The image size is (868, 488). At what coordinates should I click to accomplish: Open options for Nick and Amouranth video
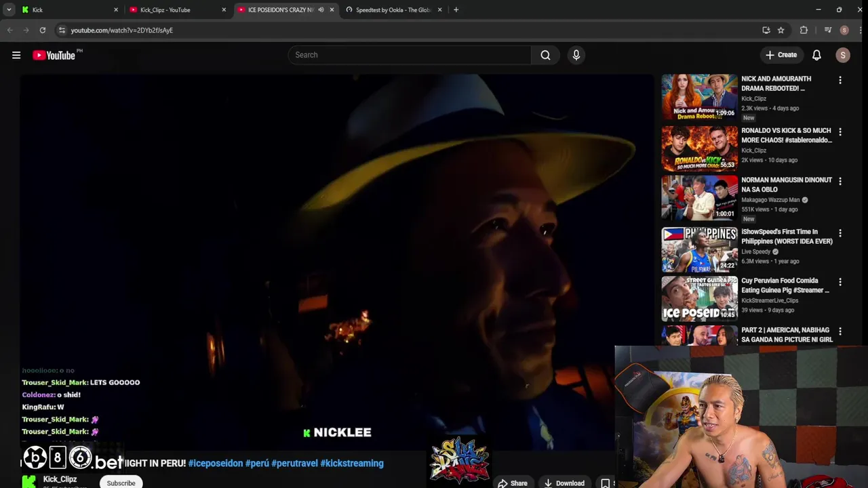[840, 80]
